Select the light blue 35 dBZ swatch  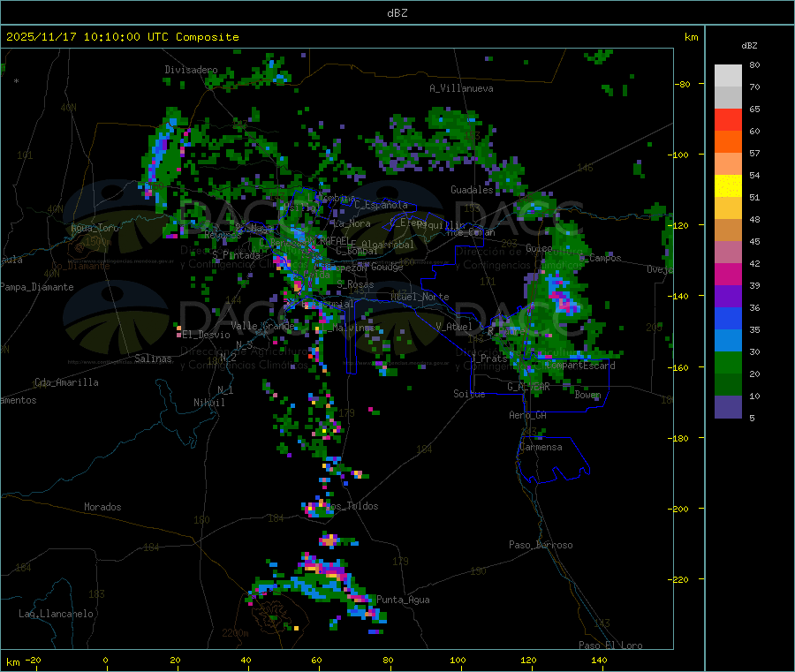click(x=728, y=340)
